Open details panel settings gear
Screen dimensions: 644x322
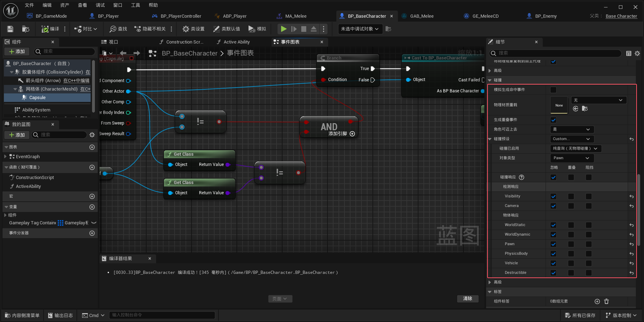point(637,53)
